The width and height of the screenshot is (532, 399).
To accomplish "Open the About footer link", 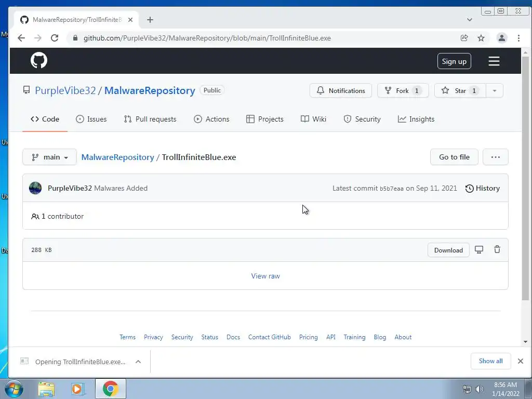I will [x=403, y=337].
